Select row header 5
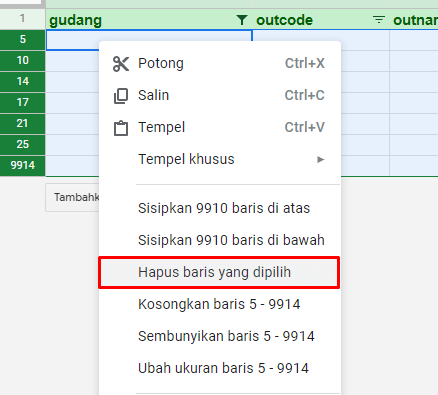The height and width of the screenshot is (395, 438). (22, 39)
